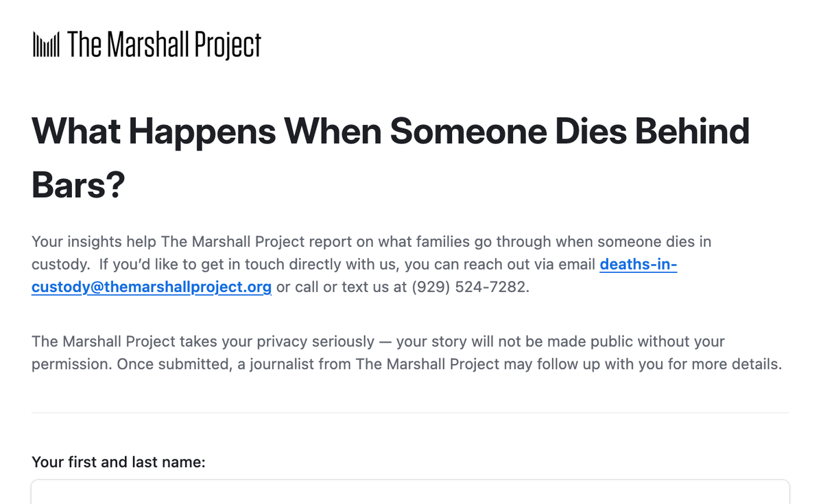Focus the first and last name field

point(410,492)
